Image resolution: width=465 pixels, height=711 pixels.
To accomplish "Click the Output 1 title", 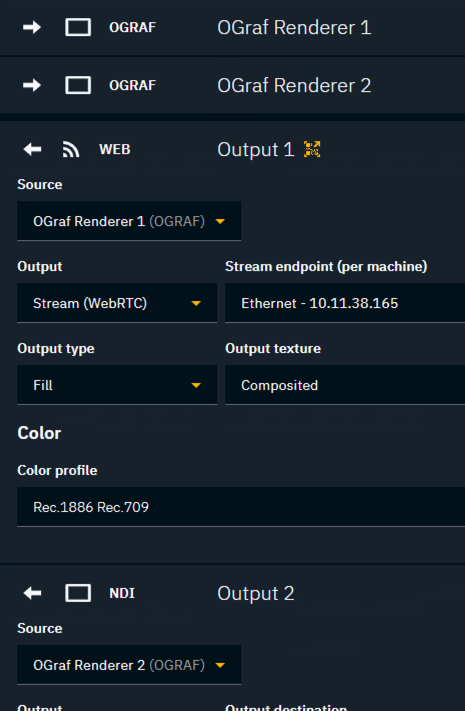I will 256,150.
